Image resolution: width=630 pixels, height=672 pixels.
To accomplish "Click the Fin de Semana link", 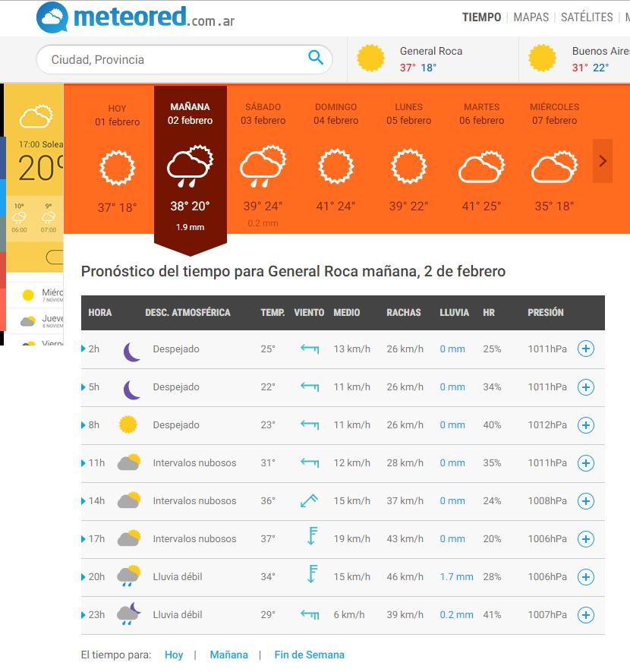I will pyautogui.click(x=309, y=655).
